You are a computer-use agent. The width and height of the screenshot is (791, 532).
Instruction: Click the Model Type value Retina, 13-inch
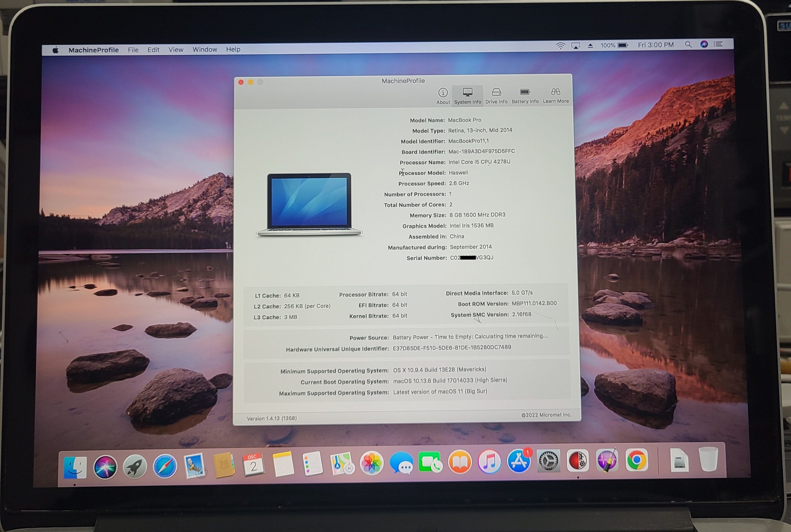(x=480, y=130)
